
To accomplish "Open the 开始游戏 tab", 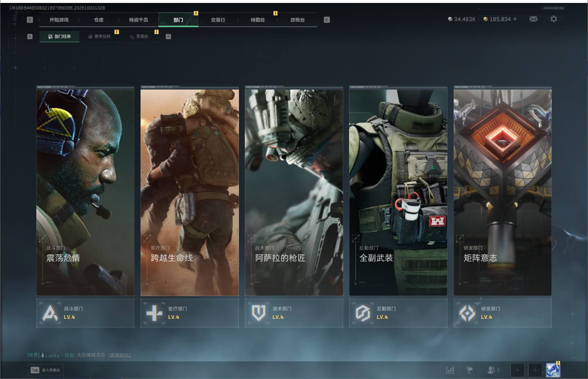I will tap(59, 20).
